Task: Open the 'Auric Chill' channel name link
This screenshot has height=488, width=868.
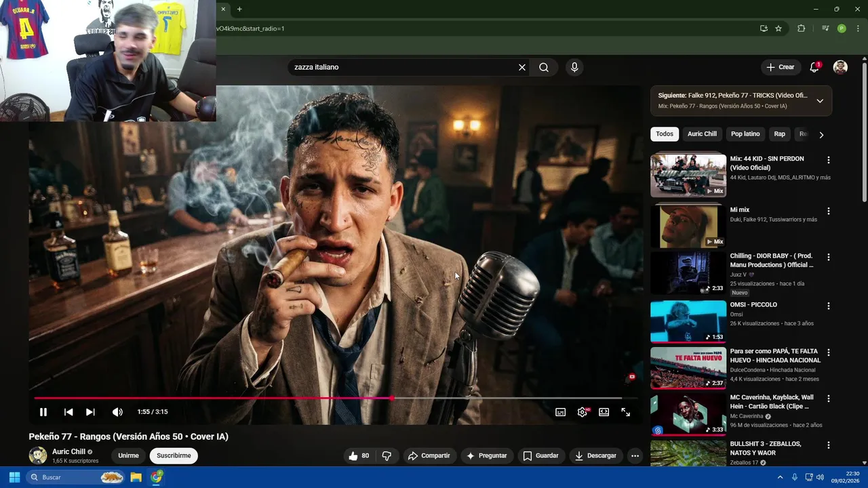Action: (68, 451)
